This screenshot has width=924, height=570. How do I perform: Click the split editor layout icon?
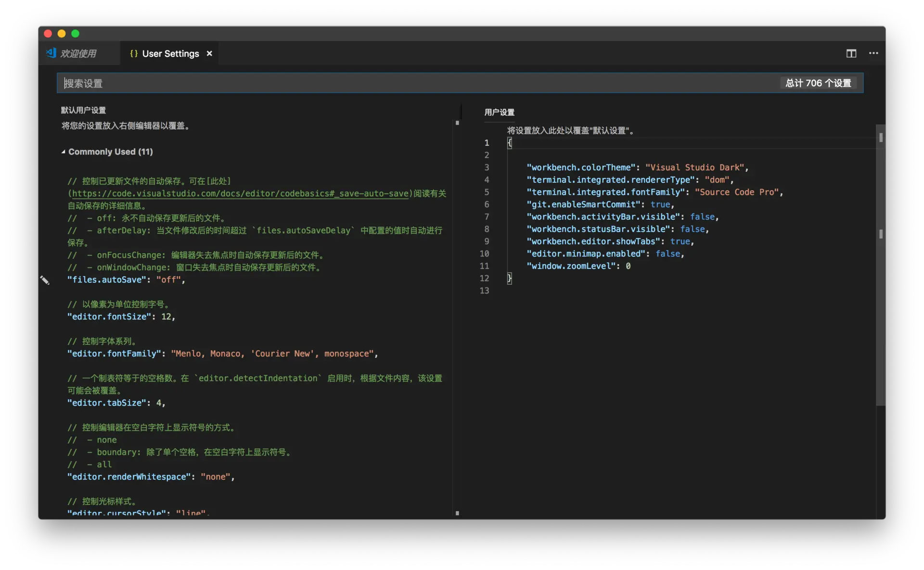point(851,53)
